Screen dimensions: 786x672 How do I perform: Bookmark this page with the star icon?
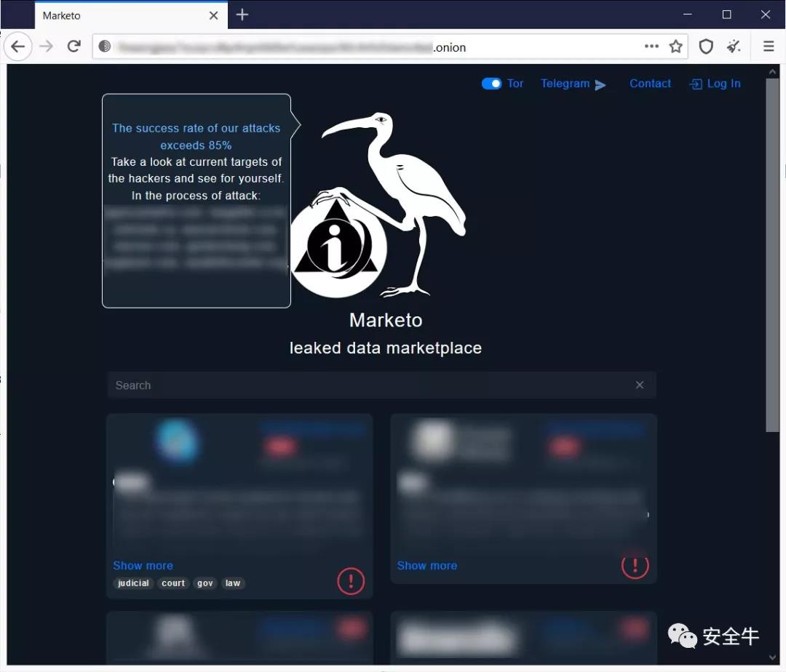coord(676,47)
